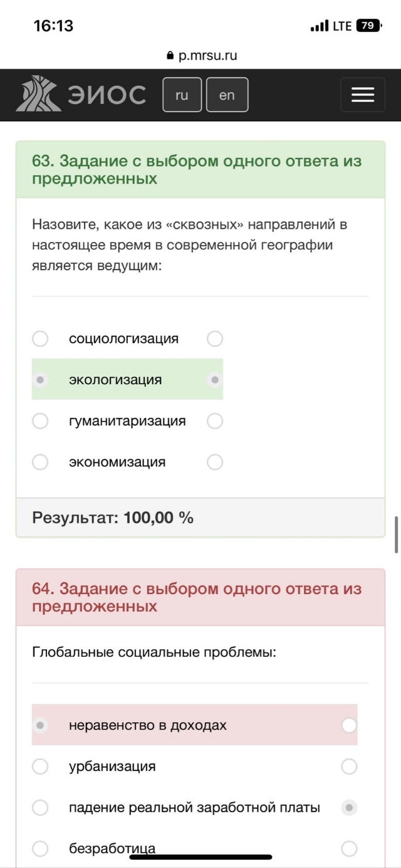Click right-side radio of падение реальной заработной платы
This screenshot has height=868, width=401.
tap(349, 808)
